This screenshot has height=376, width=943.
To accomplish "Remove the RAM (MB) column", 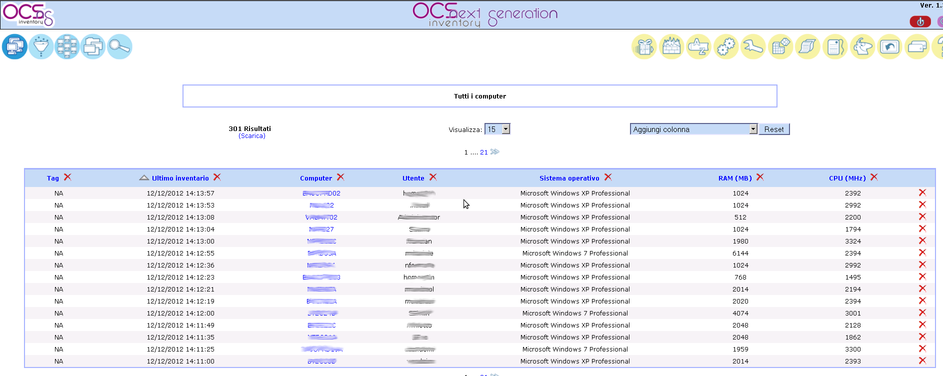I will pos(760,177).
